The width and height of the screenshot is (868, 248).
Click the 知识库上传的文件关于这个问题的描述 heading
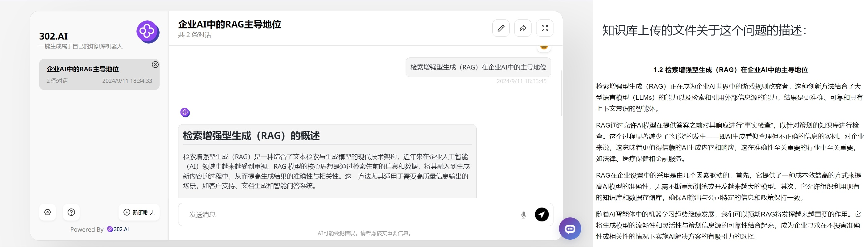tap(704, 30)
